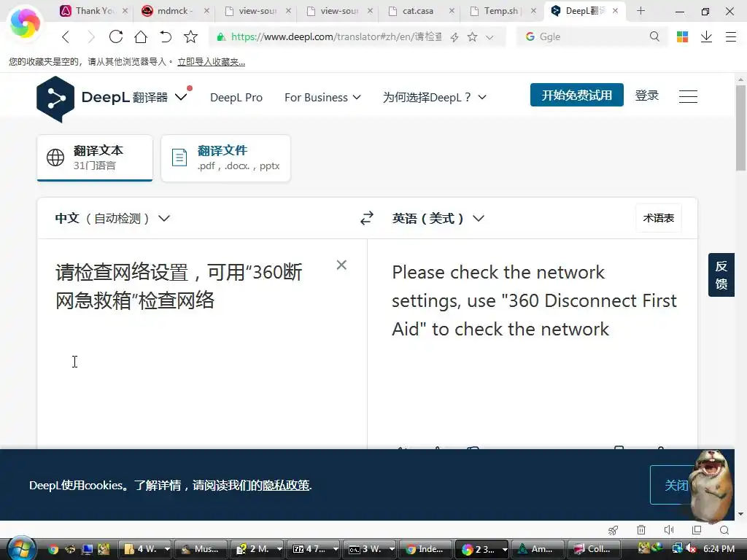The image size is (747, 560).
Task: Click the translated English output text
Action: pyautogui.click(x=533, y=300)
